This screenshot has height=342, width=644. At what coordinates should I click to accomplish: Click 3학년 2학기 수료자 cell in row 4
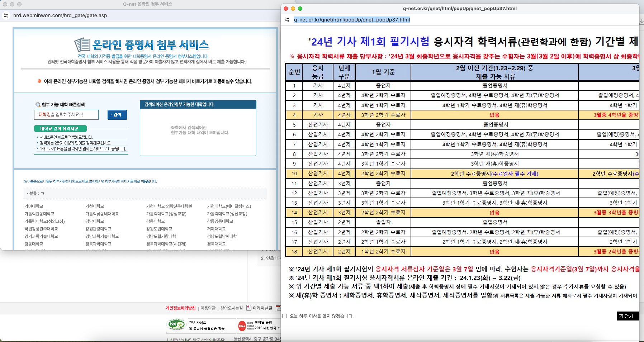[x=383, y=115]
